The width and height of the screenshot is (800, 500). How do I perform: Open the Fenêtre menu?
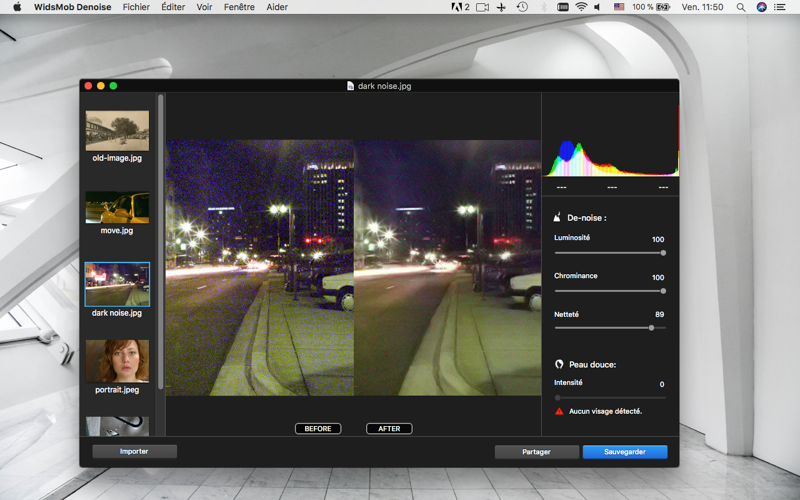[239, 7]
